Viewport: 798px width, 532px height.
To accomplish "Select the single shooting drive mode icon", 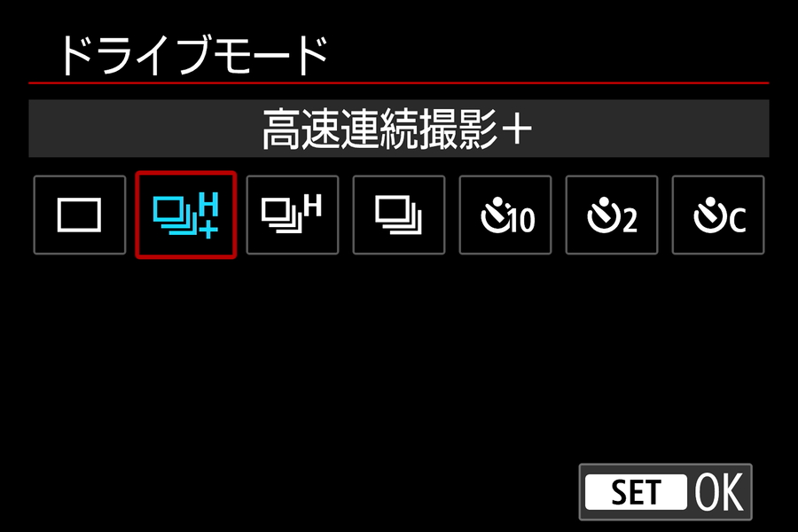I will (x=80, y=215).
